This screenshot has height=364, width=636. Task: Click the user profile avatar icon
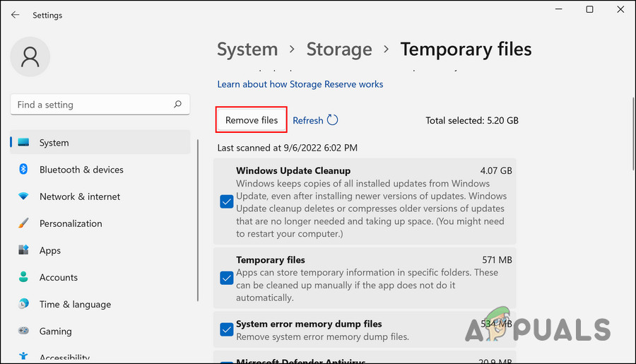30,57
